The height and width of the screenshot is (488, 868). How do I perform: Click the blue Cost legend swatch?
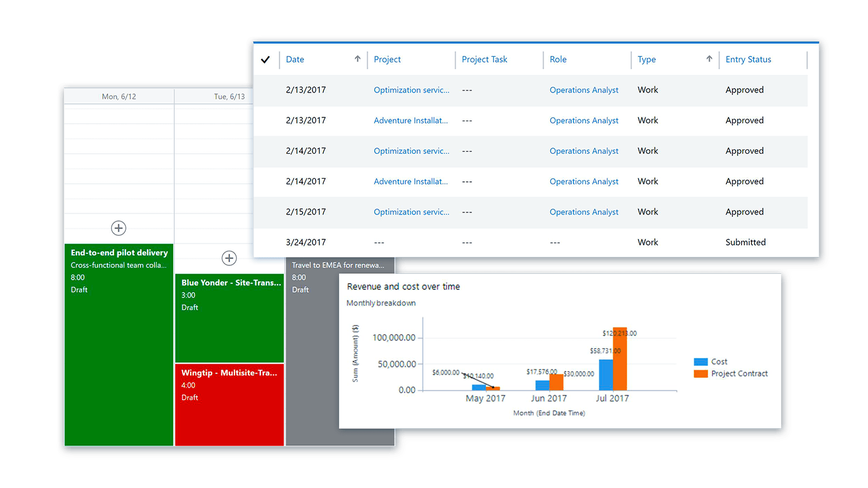701,362
